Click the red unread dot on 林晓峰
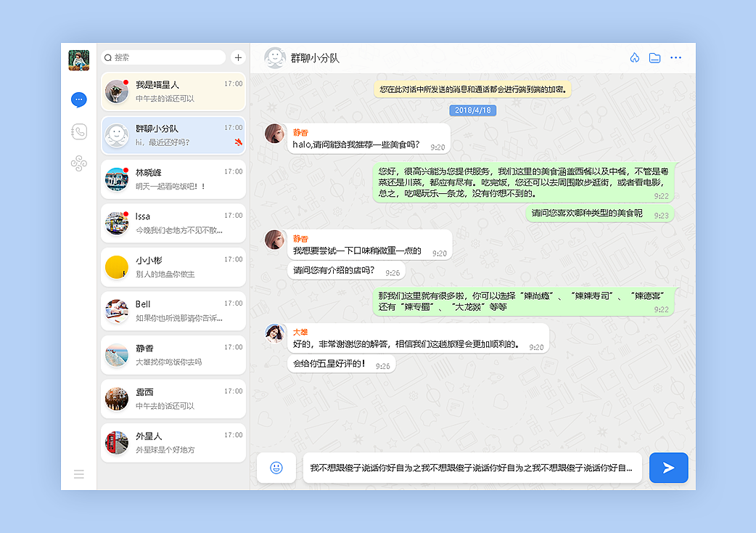The width and height of the screenshot is (756, 533). point(128,168)
